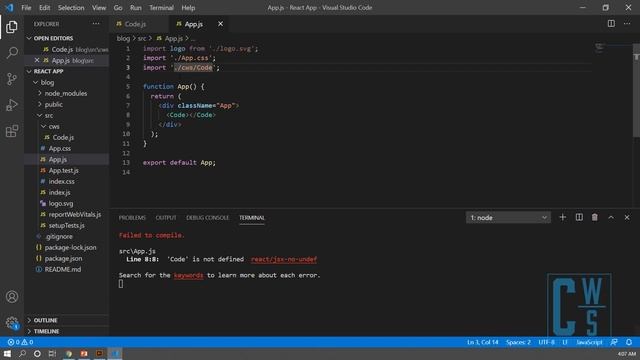This screenshot has height=360, width=640.
Task: Collapse the React App section
Action: 68,71
